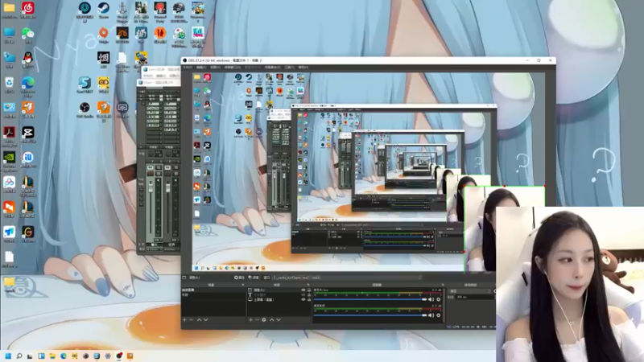
Task: Switch to OBS icon on taskbar
Action: coord(118,356)
